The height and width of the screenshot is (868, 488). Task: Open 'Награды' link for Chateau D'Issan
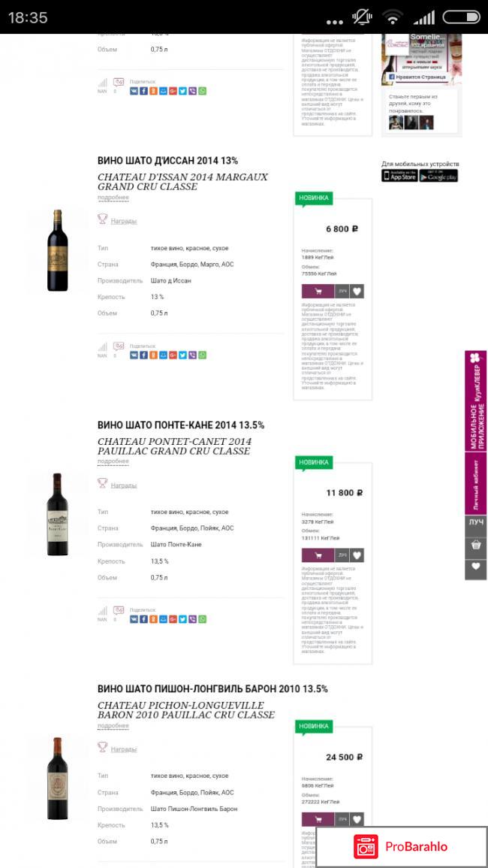click(123, 221)
